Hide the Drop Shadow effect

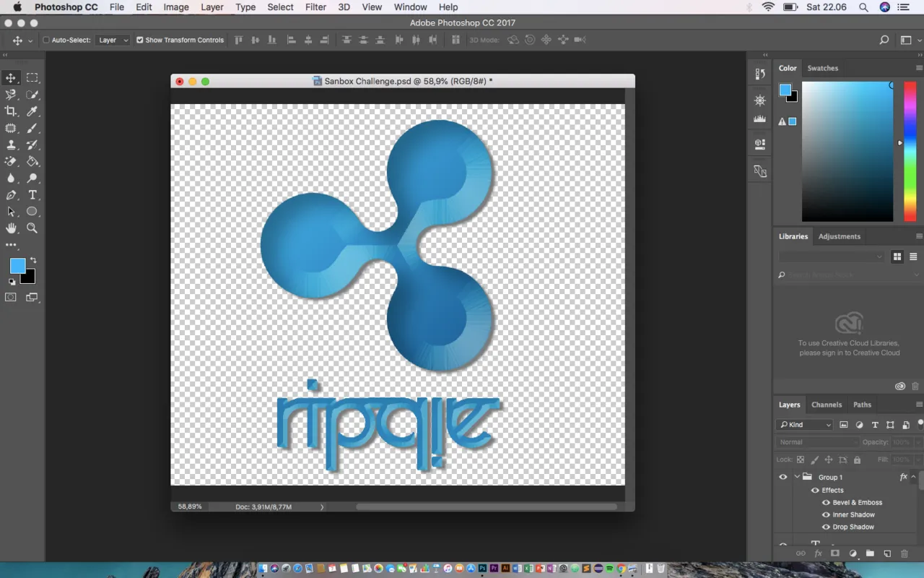(827, 527)
